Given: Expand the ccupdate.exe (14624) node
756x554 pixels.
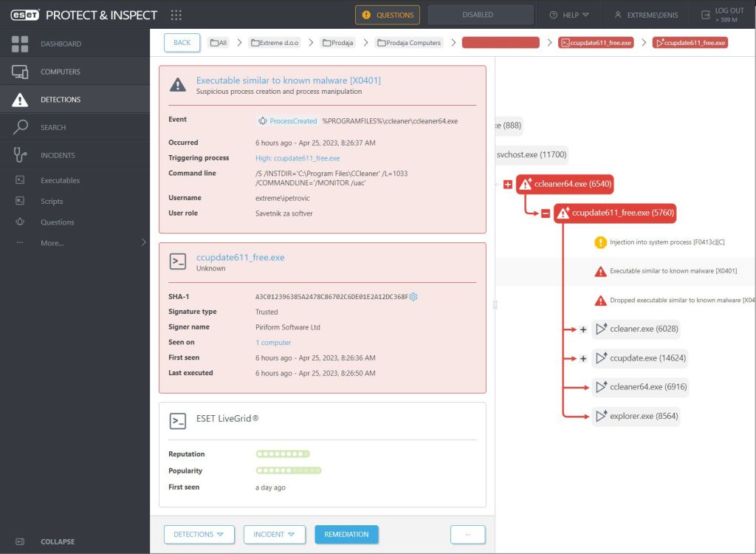Looking at the screenshot, I should tap(583, 358).
